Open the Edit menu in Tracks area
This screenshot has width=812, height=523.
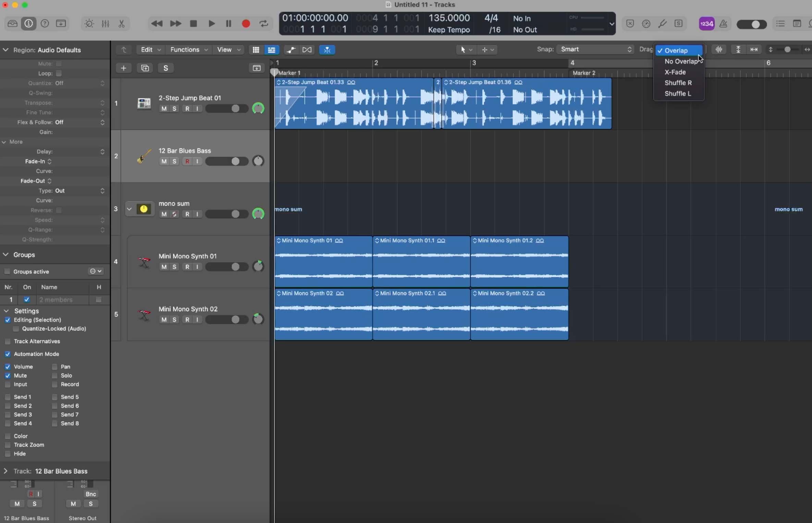click(150, 50)
